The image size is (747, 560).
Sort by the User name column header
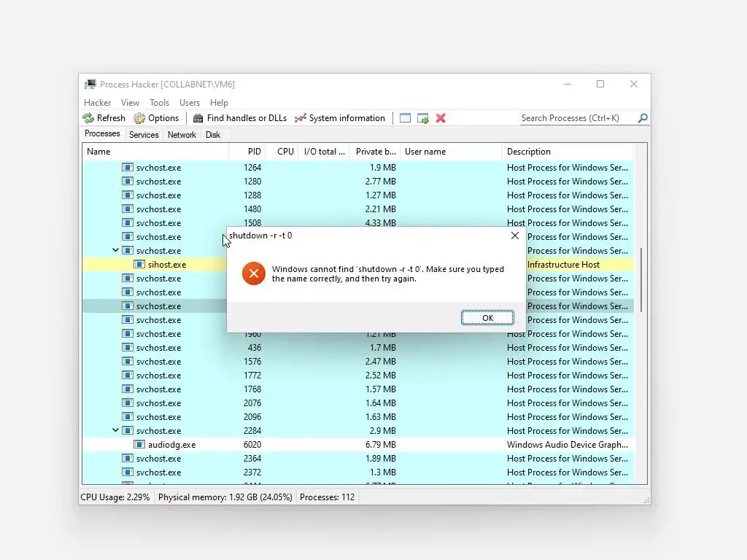pyautogui.click(x=451, y=152)
